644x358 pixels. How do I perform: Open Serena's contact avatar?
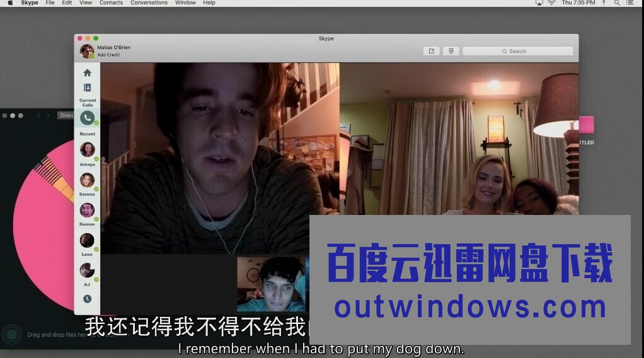coord(87,180)
